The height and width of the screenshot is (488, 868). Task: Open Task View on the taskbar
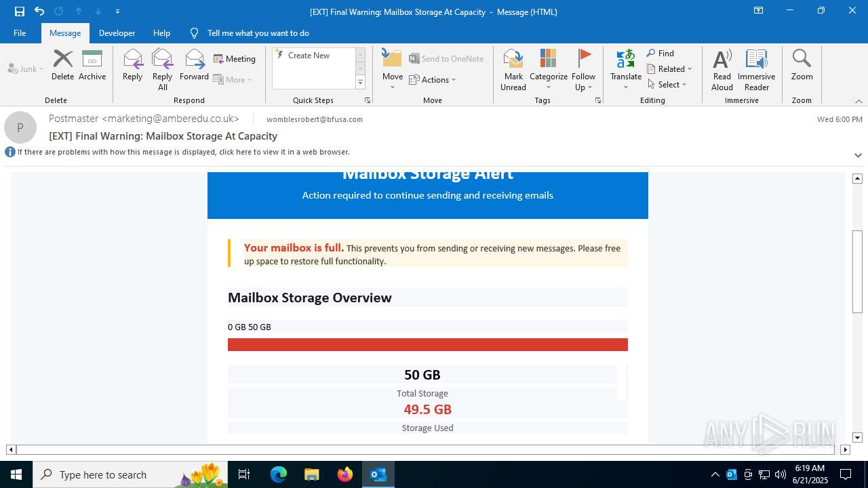click(244, 474)
